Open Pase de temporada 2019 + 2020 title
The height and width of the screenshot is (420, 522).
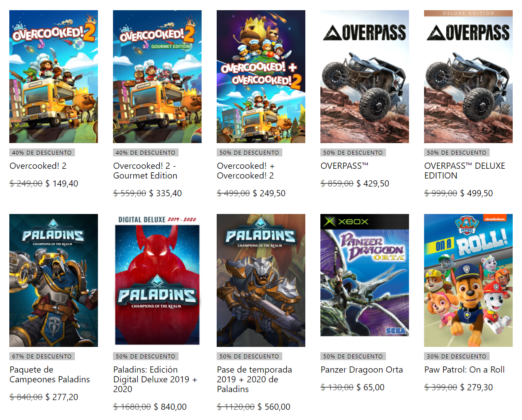point(254,379)
